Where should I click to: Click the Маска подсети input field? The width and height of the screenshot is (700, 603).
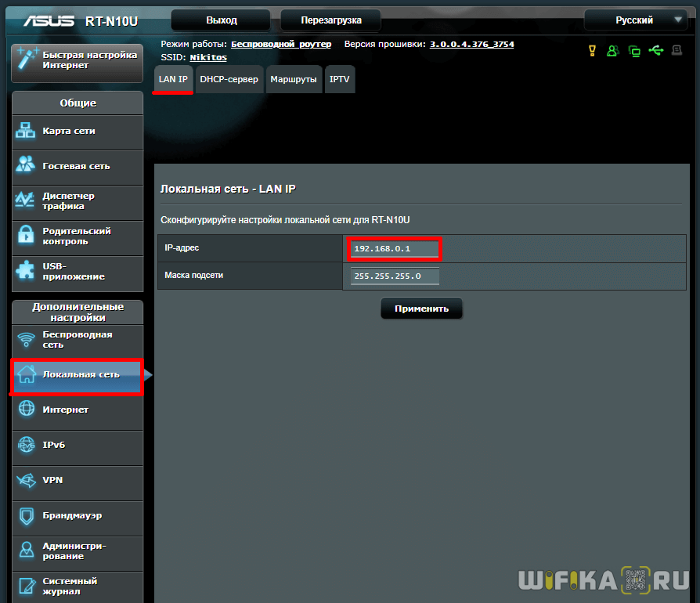pos(395,276)
